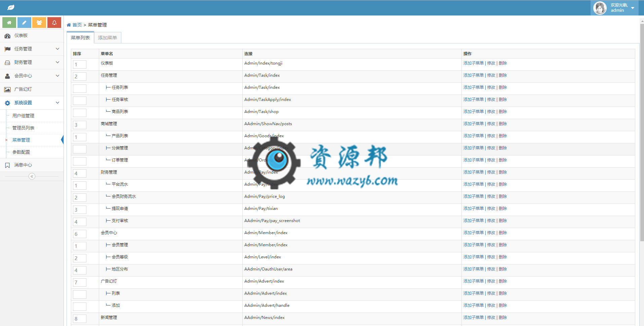Open the 消息中心 sidebar menu
The width and height of the screenshot is (644, 326).
click(x=32, y=165)
